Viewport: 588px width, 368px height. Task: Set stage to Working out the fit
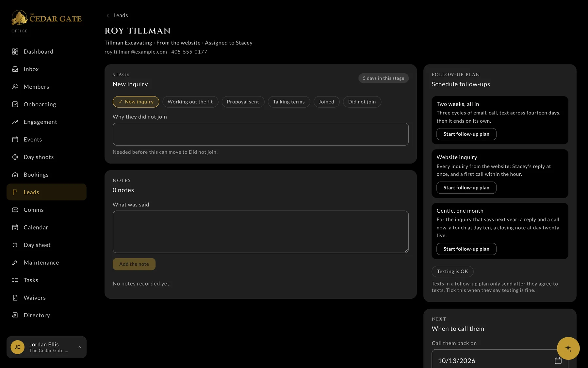[x=190, y=102]
